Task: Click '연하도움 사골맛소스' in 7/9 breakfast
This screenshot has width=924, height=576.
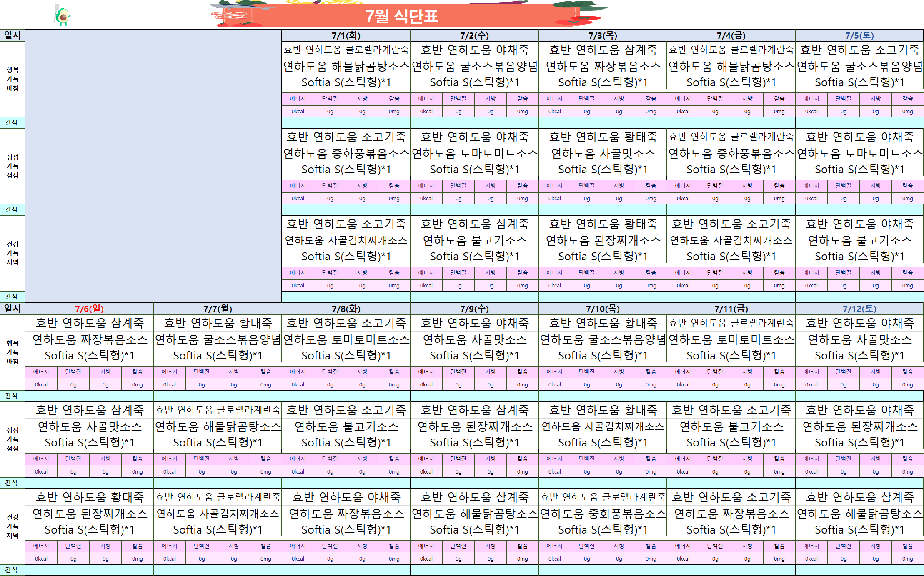Action: pyautogui.click(x=474, y=339)
